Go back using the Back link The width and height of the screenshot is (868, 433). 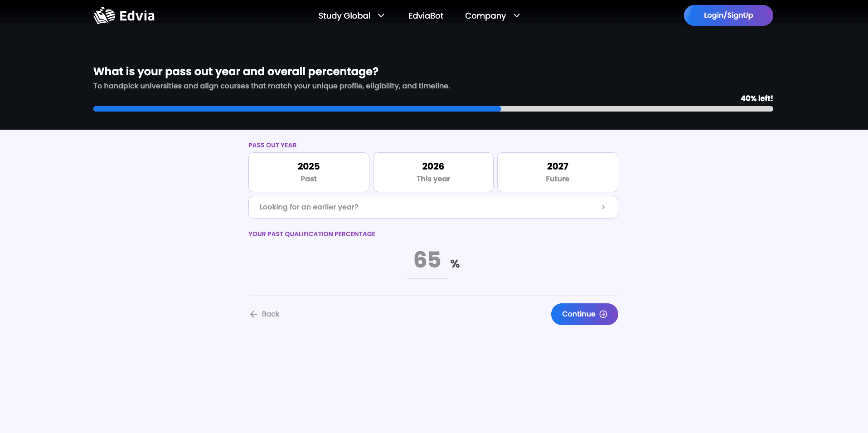pyautogui.click(x=265, y=314)
